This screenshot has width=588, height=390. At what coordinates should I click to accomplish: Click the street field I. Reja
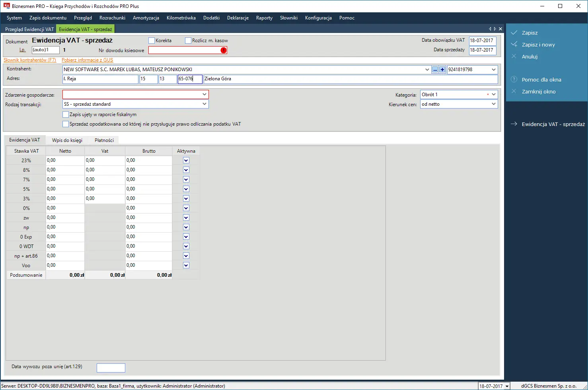tap(100, 79)
